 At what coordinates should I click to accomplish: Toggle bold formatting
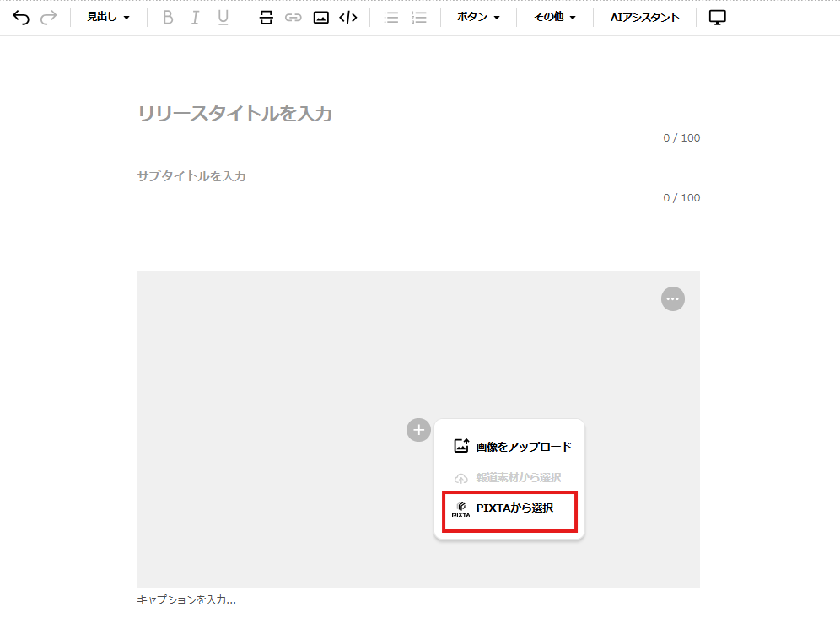click(x=168, y=18)
